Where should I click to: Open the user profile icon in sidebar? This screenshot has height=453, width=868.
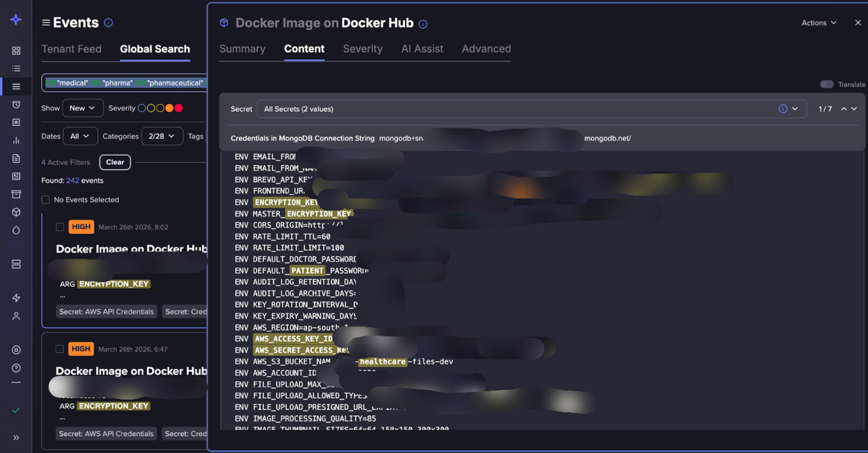16,316
